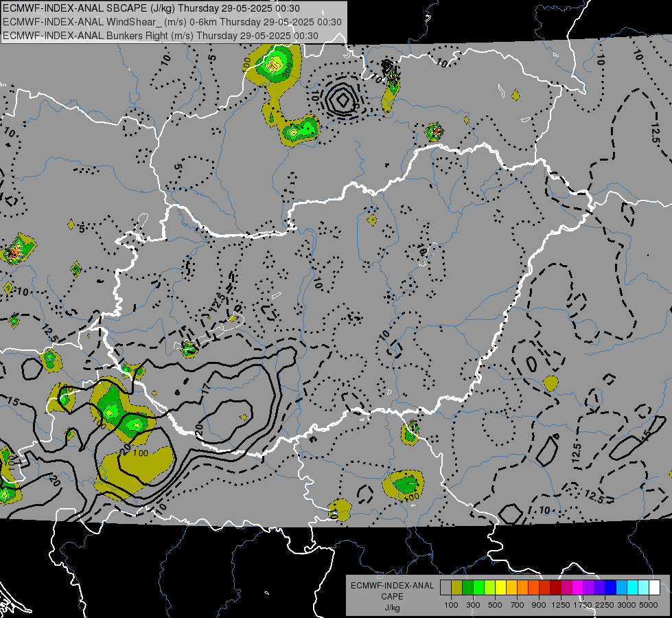This screenshot has height=618, width=672.
Task: Click the 500 tick label under the legend bar
Action: (495, 605)
